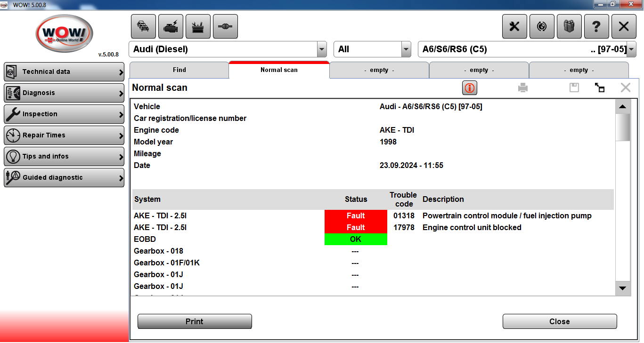Image resolution: width=644 pixels, height=343 pixels.
Task: Select the Normal scan tab
Action: click(279, 70)
